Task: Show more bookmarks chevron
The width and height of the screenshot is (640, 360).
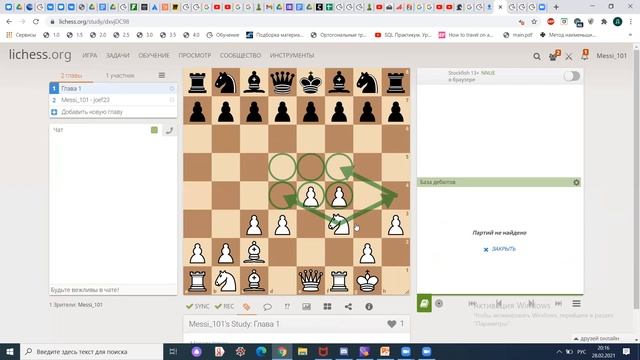Action: click(x=631, y=35)
